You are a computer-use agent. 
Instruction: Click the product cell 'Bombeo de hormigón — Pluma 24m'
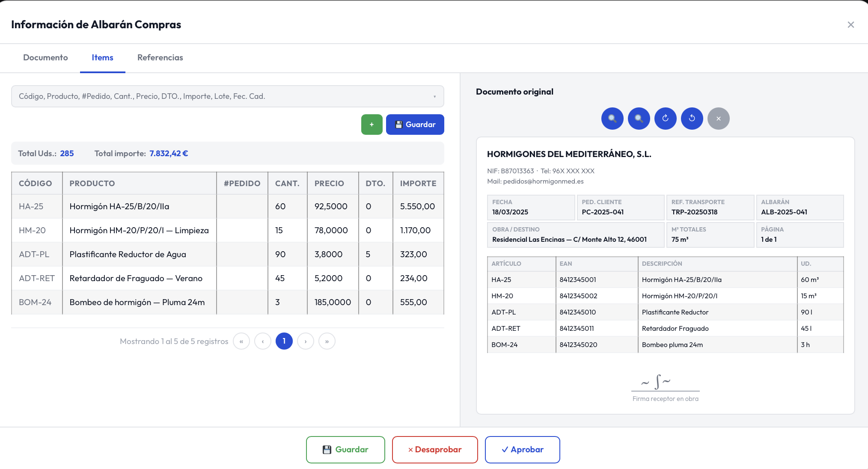point(140,303)
